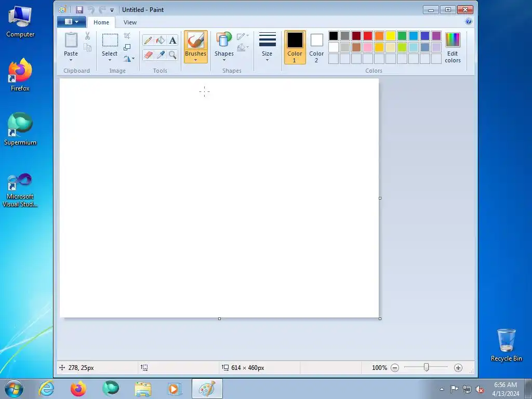Click the Paste clipboard icon
Image resolution: width=532 pixels, height=399 pixels.
click(x=71, y=40)
